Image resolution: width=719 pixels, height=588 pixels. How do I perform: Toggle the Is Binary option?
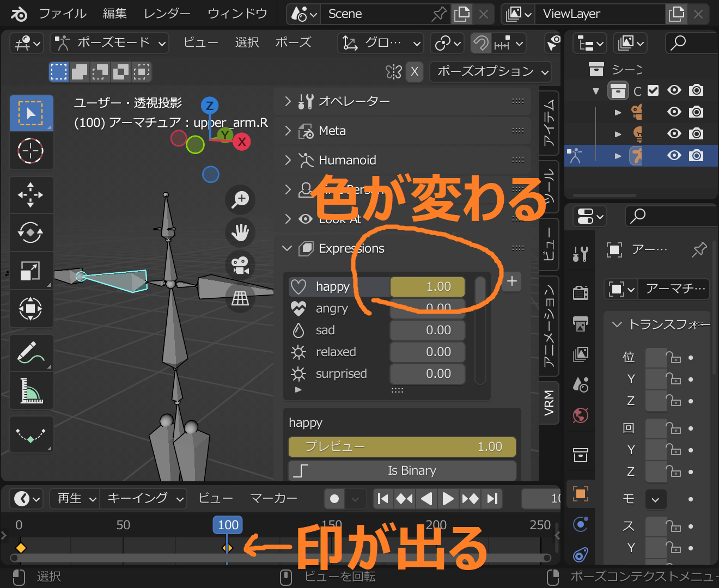[402, 470]
